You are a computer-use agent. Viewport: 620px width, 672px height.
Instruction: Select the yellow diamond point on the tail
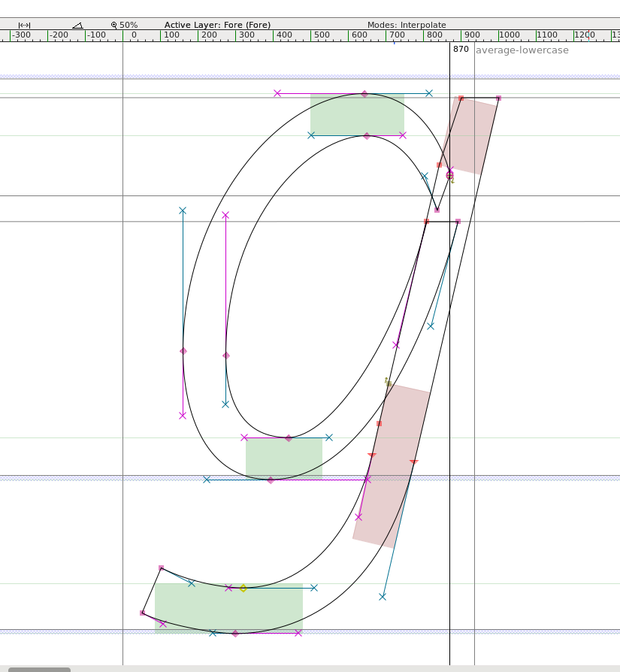click(x=243, y=588)
